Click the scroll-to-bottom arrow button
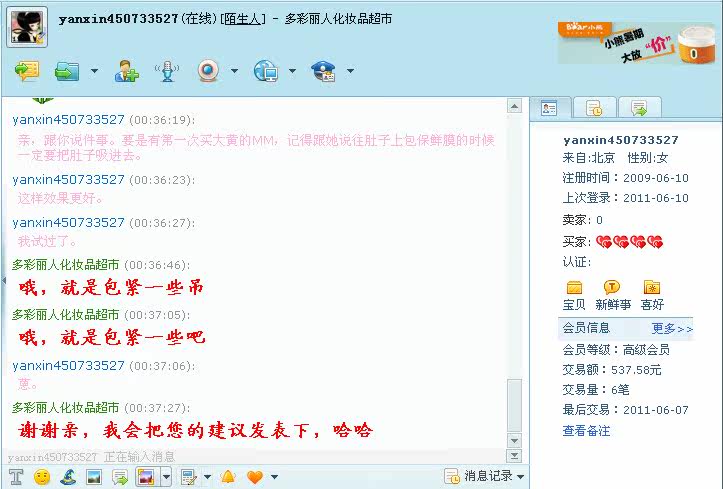The image size is (723, 489). click(514, 456)
